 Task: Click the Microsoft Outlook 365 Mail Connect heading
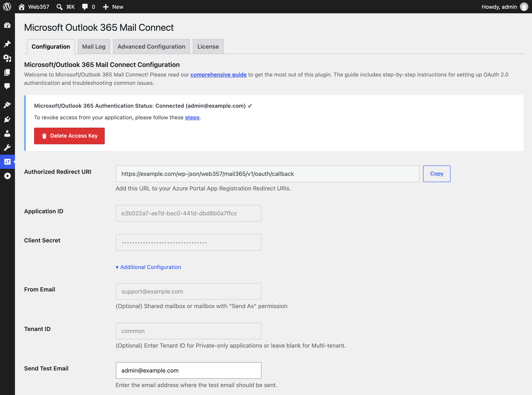click(x=99, y=27)
